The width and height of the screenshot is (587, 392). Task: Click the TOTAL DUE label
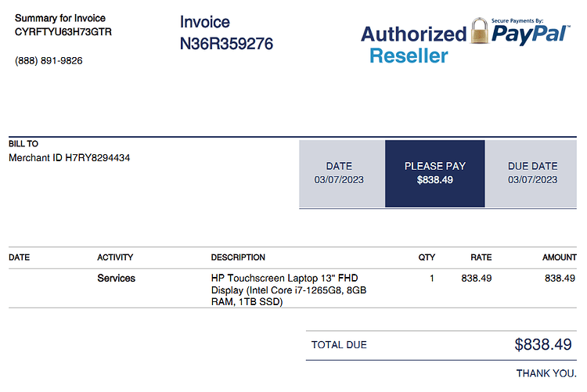339,345
